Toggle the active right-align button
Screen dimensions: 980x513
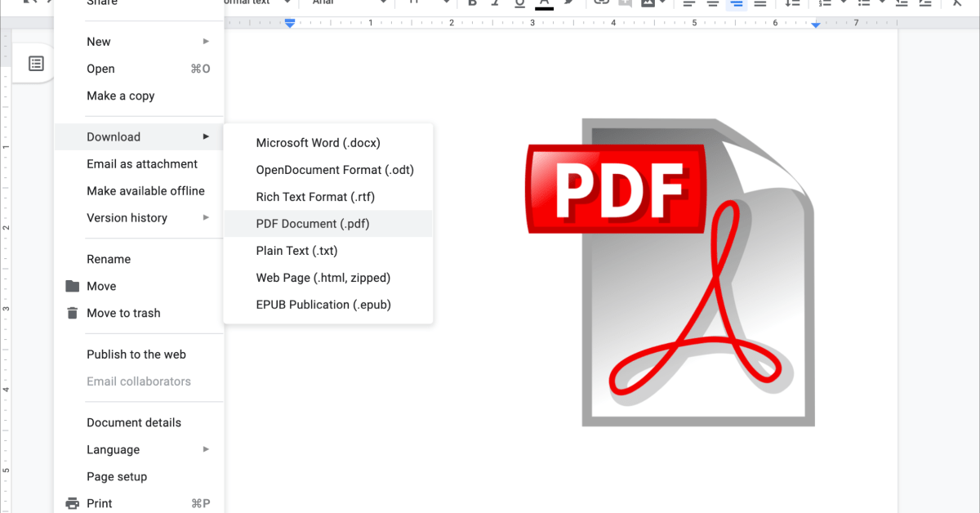pos(737,3)
